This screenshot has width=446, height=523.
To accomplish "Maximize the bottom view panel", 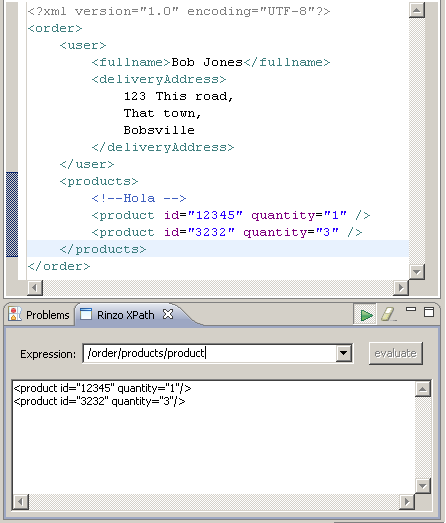I will [x=429, y=312].
